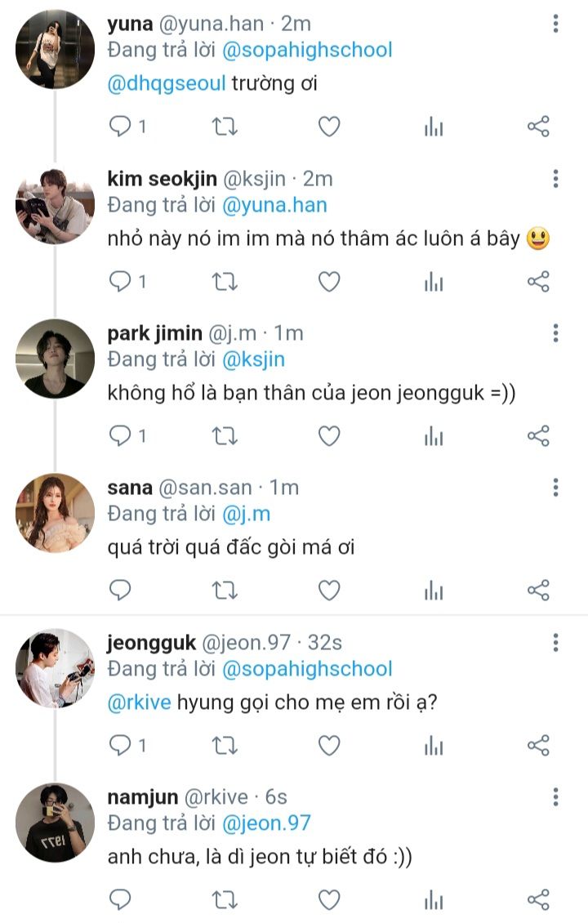This screenshot has height=923, width=588.
Task: Share park jimin's tweet
Action: [538, 436]
